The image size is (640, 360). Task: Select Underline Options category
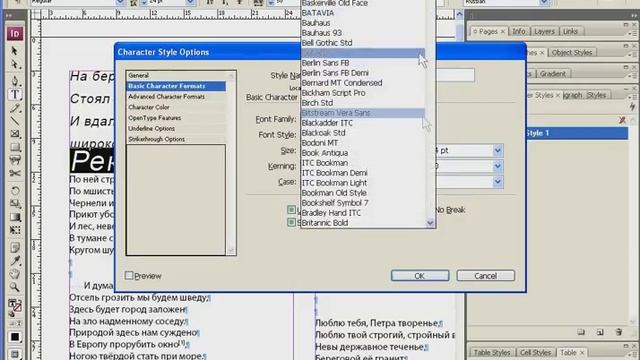(x=176, y=129)
